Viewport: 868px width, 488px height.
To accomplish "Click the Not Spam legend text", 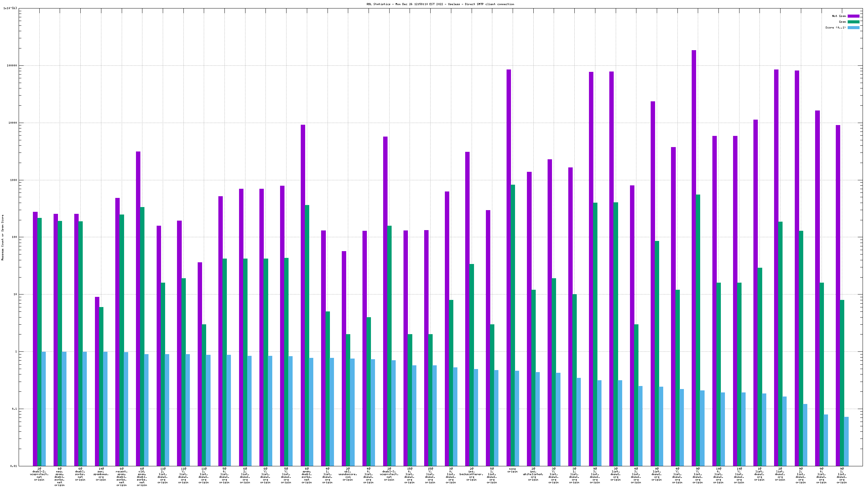I will 839,16.
